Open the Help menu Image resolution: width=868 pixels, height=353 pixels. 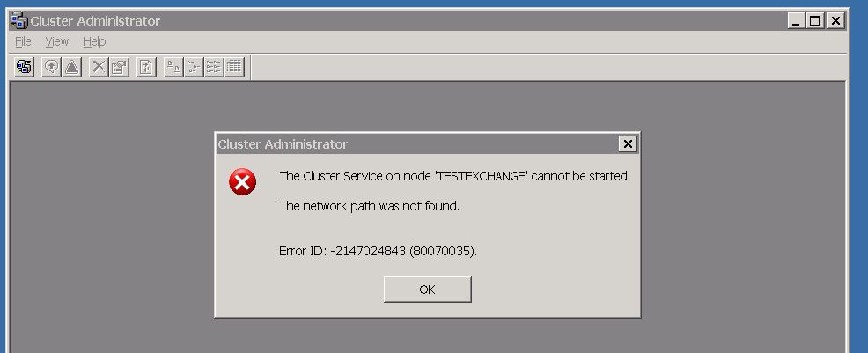point(94,41)
